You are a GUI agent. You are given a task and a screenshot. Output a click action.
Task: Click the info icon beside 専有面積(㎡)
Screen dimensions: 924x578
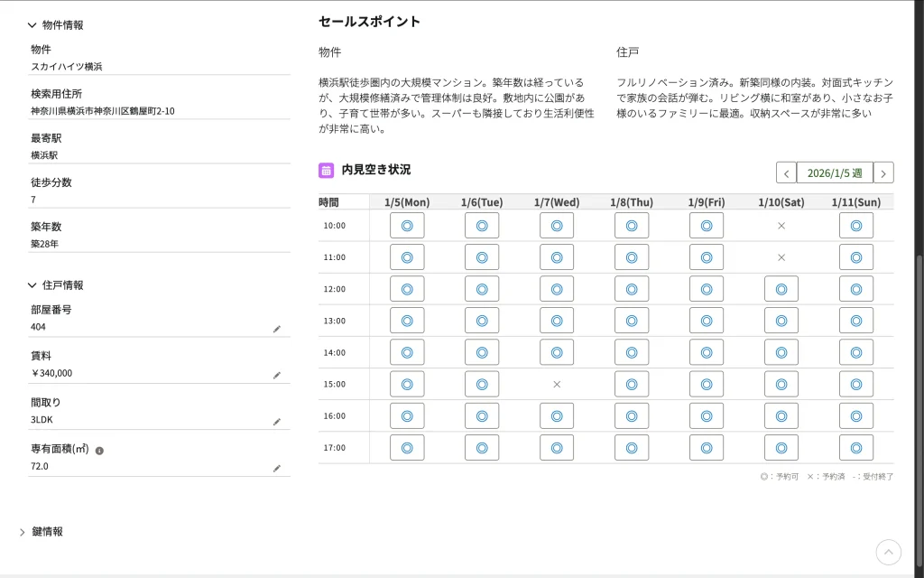click(99, 450)
